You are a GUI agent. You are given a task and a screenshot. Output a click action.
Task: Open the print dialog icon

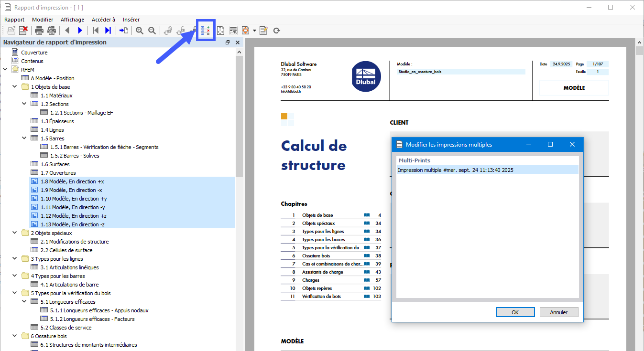38,30
